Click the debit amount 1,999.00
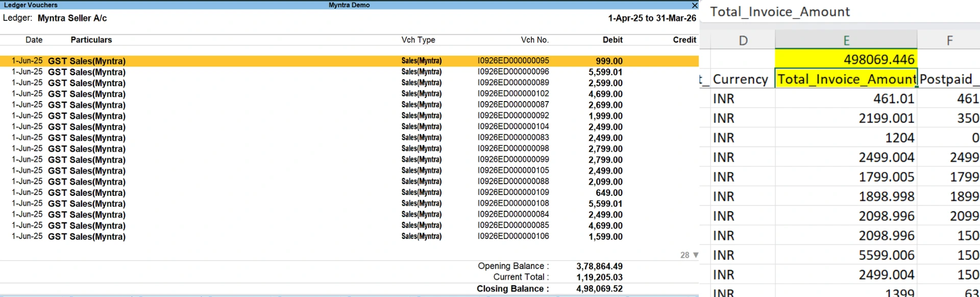Image resolution: width=980 pixels, height=297 pixels. 605,116
